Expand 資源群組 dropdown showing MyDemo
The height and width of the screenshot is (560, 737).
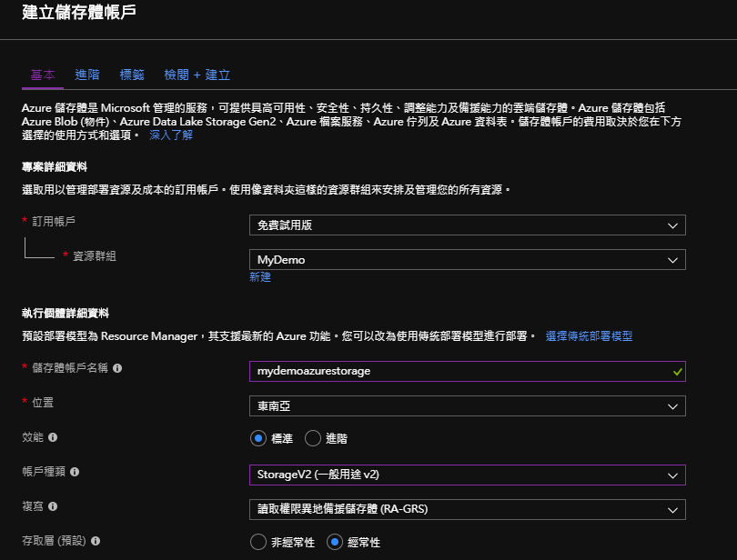pyautogui.click(x=467, y=260)
